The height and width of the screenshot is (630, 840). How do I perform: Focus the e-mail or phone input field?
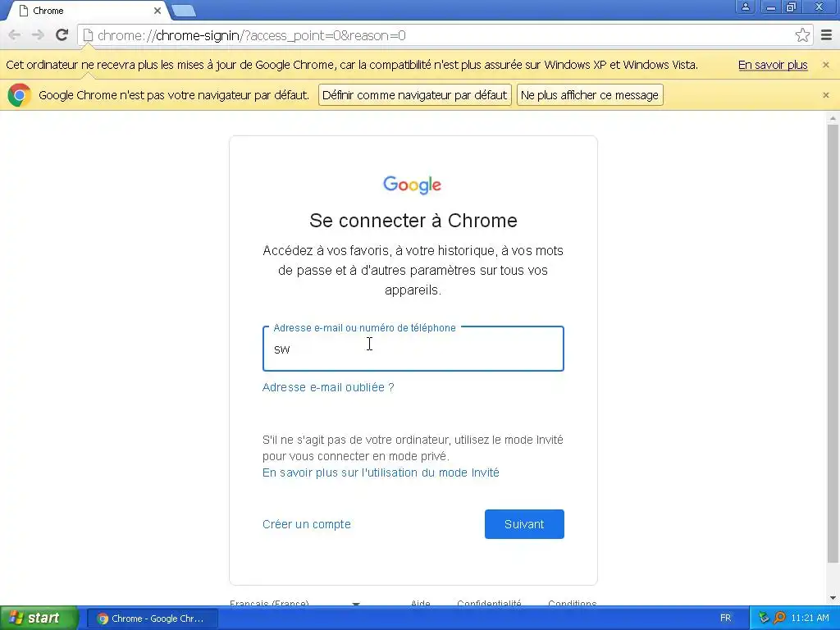(413, 349)
